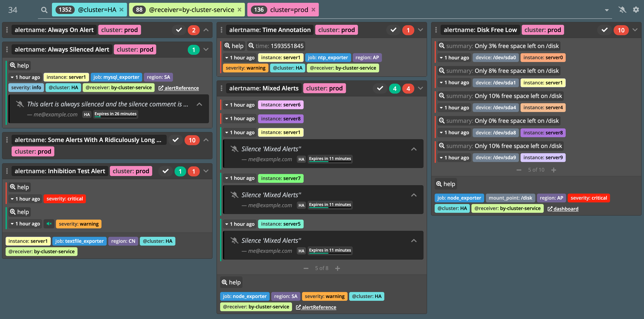Open the Mixed Alerts group drag menu icon

click(222, 88)
